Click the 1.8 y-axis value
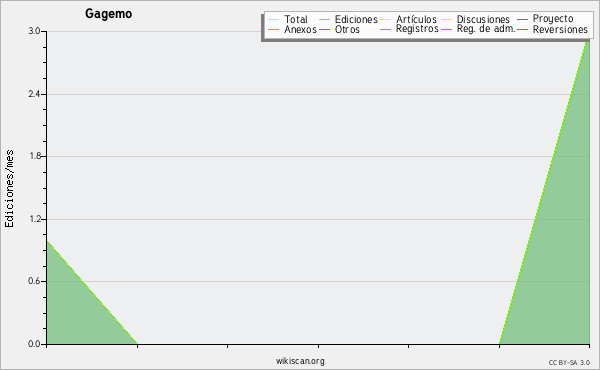This screenshot has width=600, height=370. [34, 156]
